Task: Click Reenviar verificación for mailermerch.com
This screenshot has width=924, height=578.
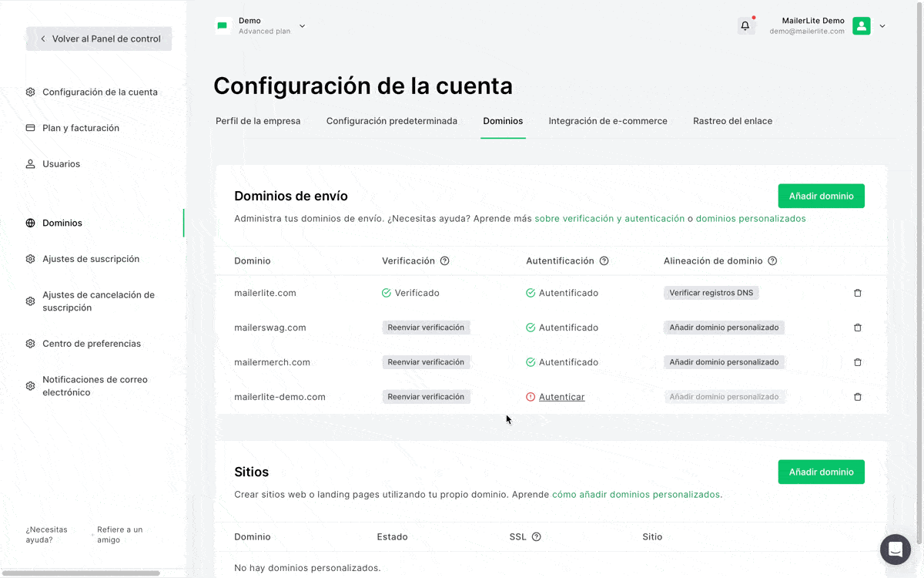Action: (426, 362)
